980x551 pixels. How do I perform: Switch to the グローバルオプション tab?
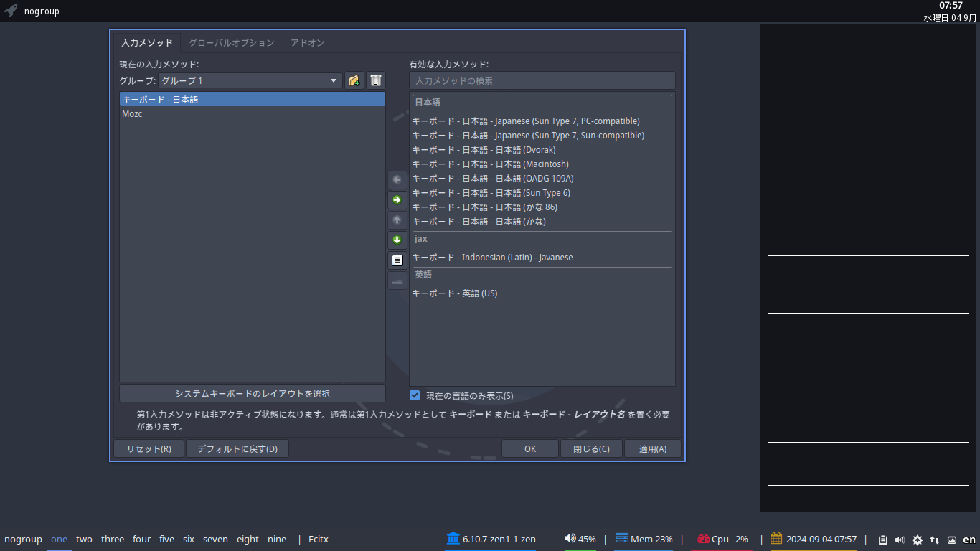(231, 42)
